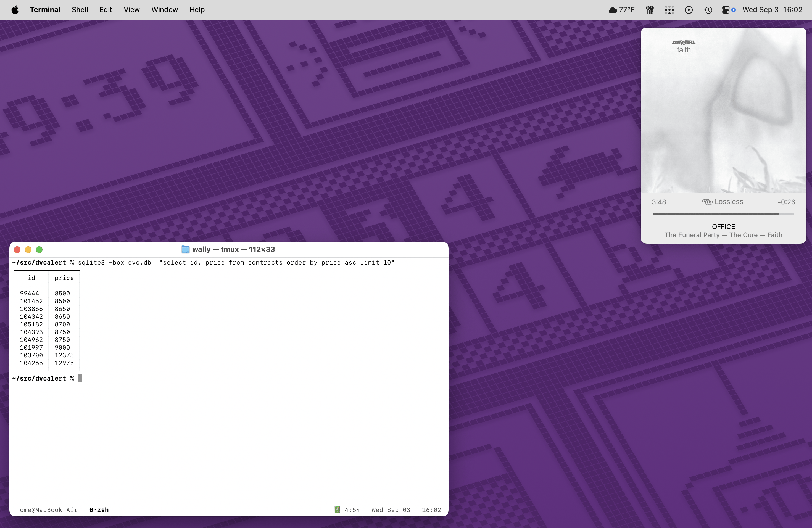Click the Lossless audio badge
Viewport: 812px width, 528px height.
click(x=722, y=202)
